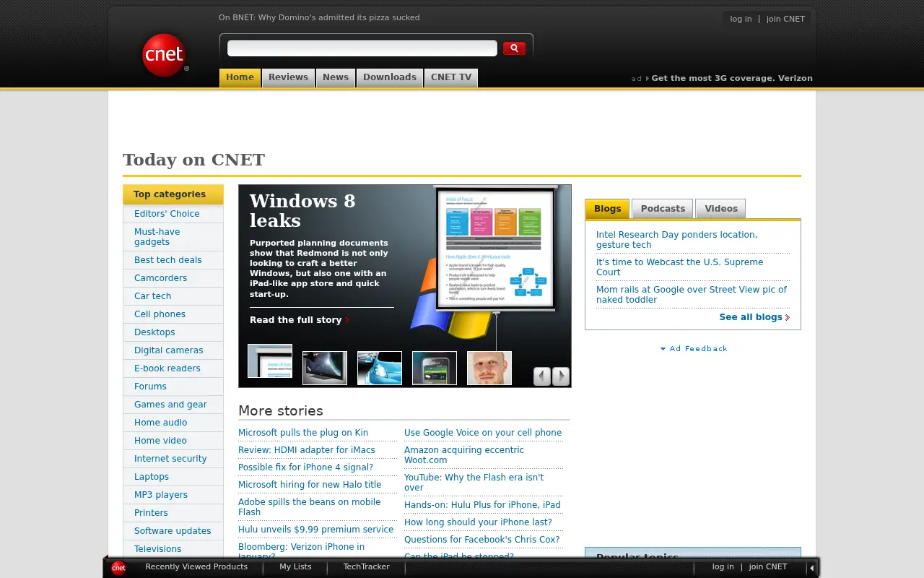Open Microsoft pulls the plug on Kin
The image size is (924, 578).
tap(303, 433)
